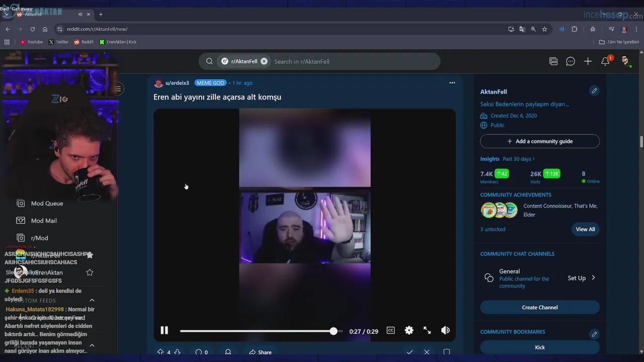Open Set Up for General channel
Screen dimensions: 644x362
pyautogui.click(x=582, y=278)
